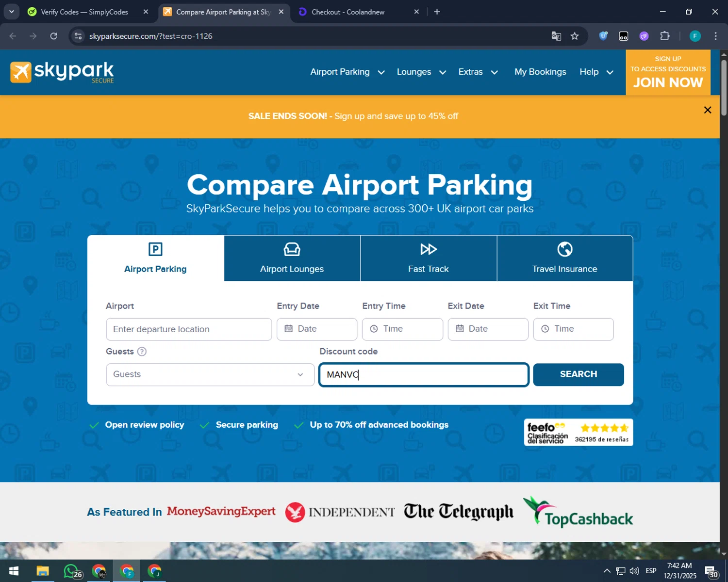Select the Airport Lounges tab
The width and height of the screenshot is (728, 582).
pos(292,258)
